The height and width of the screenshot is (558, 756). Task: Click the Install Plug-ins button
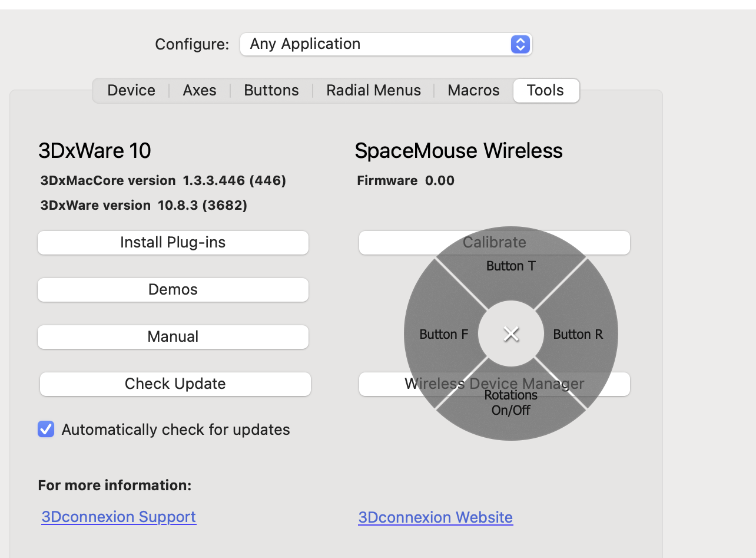click(173, 242)
